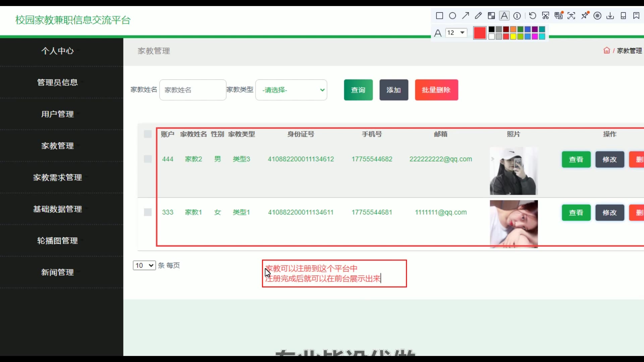The width and height of the screenshot is (644, 362).
Task: Pick the yellow color swatch
Action: (513, 37)
